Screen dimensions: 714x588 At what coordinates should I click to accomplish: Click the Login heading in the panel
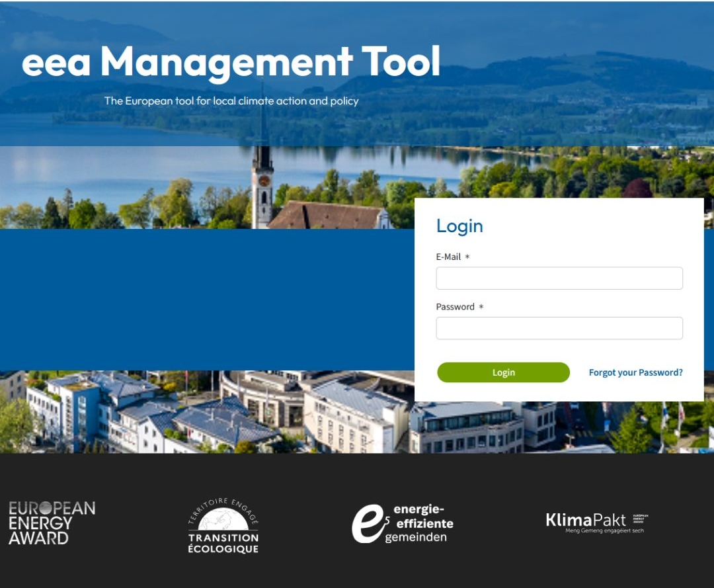click(459, 226)
